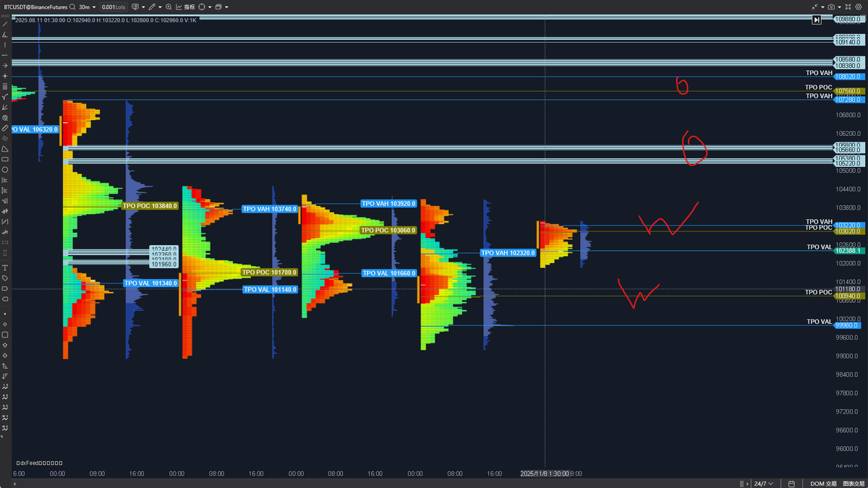Click the crosshair cursor mode icon
Screen dimensions: 868x488
[201, 7]
